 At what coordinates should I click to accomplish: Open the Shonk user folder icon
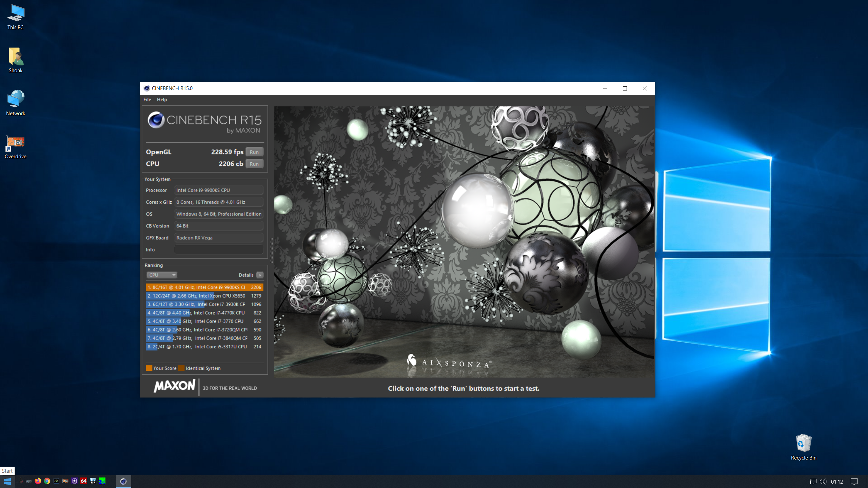point(16,60)
